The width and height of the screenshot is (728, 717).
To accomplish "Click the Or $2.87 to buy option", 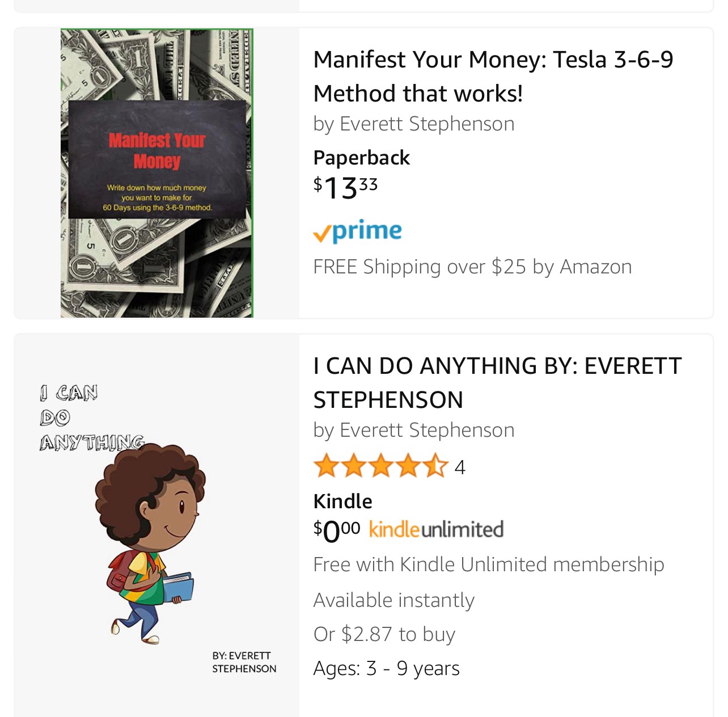I will click(x=384, y=634).
